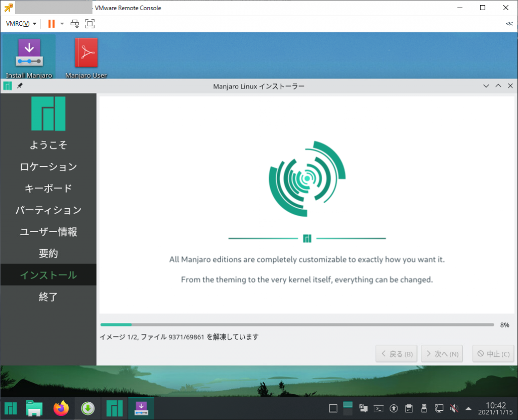
Task: Click the installation progress bar
Action: pos(297,325)
